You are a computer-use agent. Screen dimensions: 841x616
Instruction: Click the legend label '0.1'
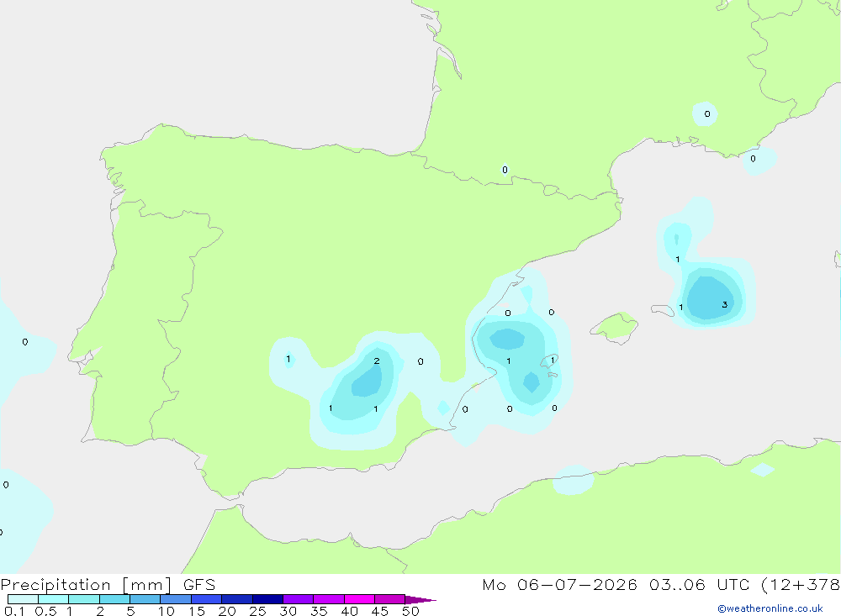pos(14,611)
